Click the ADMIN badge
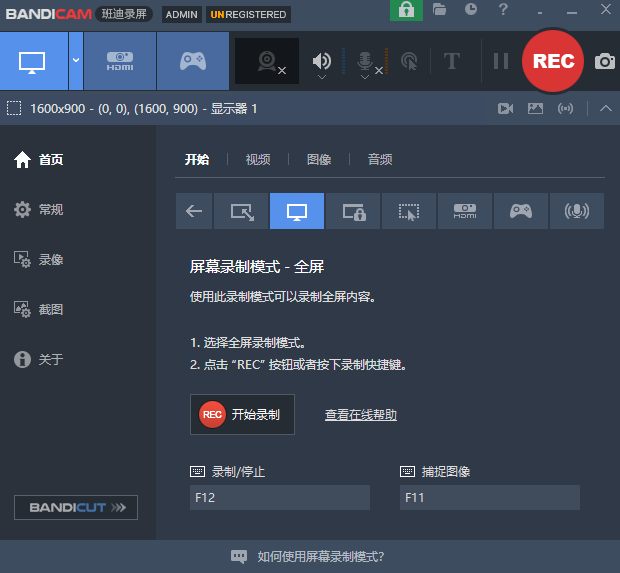Viewport: 620px width, 573px height. pos(181,15)
